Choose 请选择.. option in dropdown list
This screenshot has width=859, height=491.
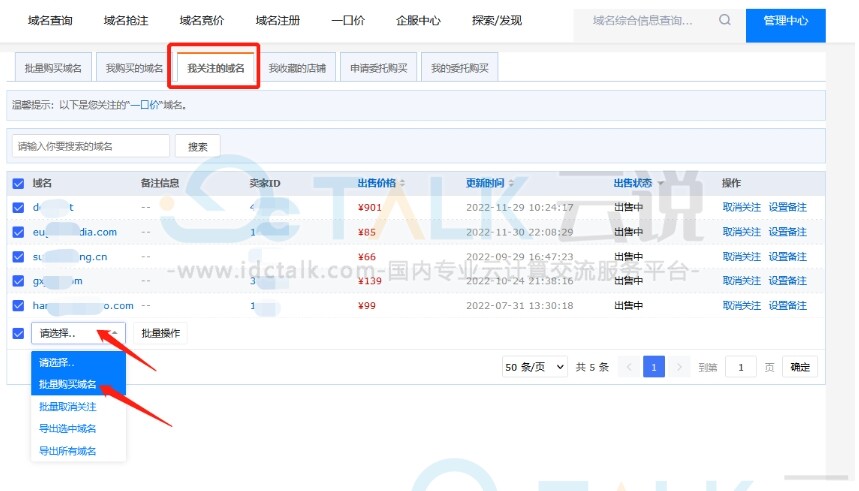point(78,362)
